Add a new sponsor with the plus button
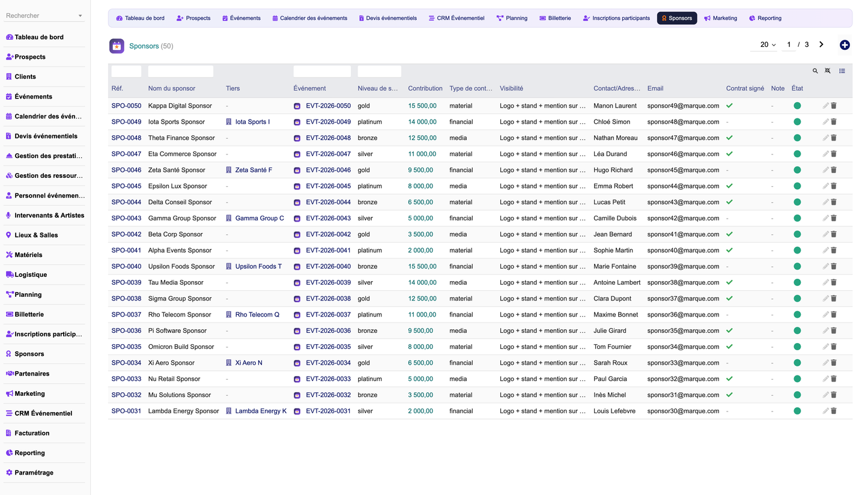 845,45
